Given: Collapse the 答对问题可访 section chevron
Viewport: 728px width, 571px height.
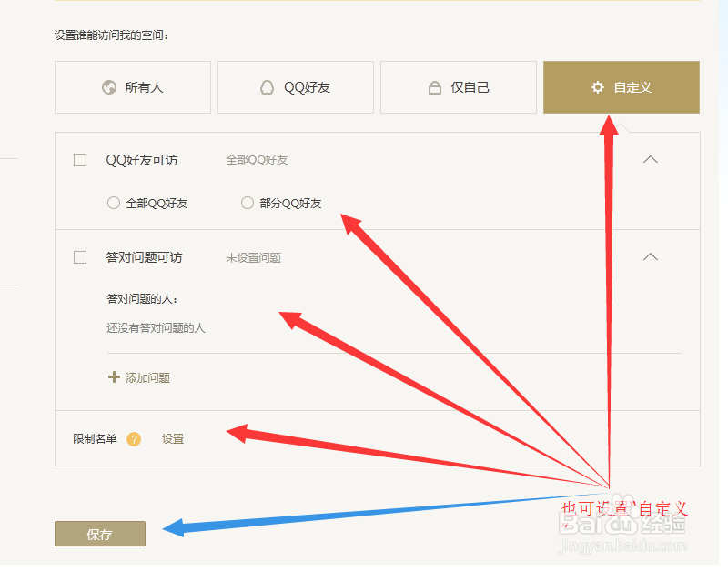Looking at the screenshot, I should tap(650, 256).
